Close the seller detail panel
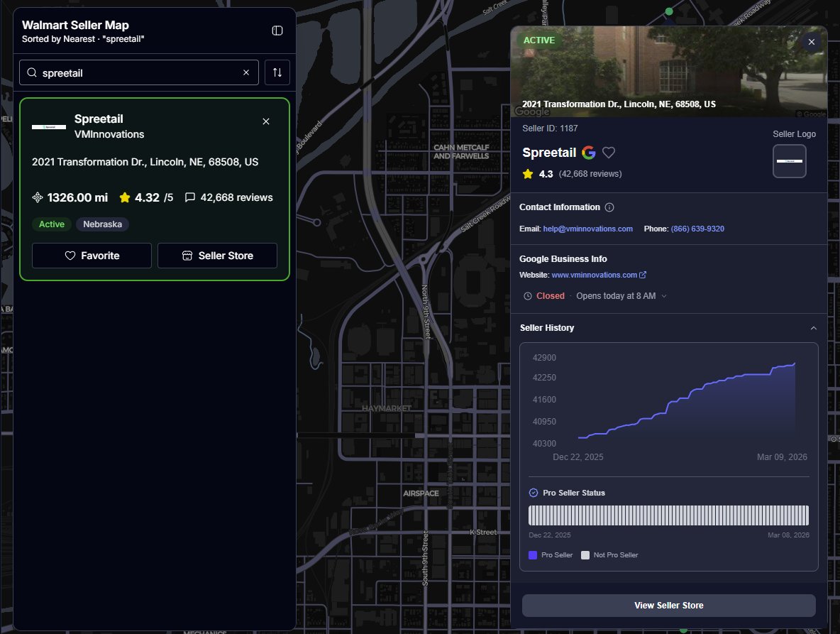840x634 pixels. coord(811,42)
